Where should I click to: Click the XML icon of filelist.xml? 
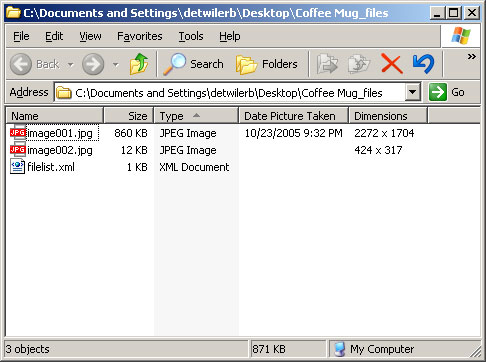[17, 166]
